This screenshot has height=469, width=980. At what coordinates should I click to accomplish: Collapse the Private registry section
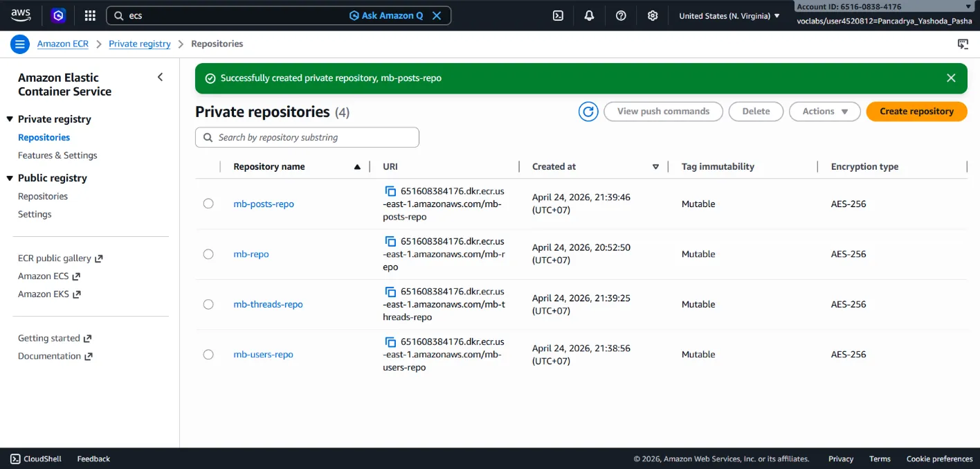[10, 119]
